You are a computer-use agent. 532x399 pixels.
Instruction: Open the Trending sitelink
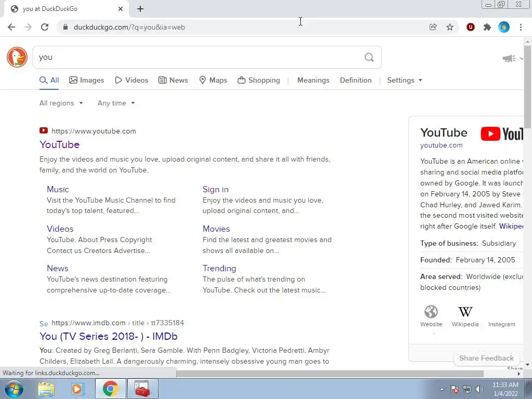tap(219, 268)
